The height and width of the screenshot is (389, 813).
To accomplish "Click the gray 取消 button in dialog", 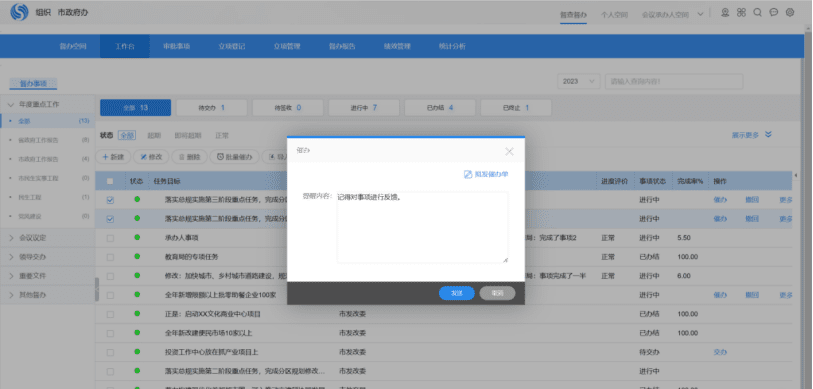I will (x=497, y=293).
